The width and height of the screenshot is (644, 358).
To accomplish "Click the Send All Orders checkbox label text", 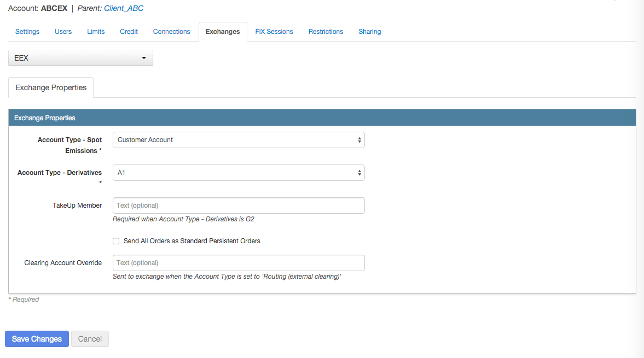I will [x=192, y=241].
